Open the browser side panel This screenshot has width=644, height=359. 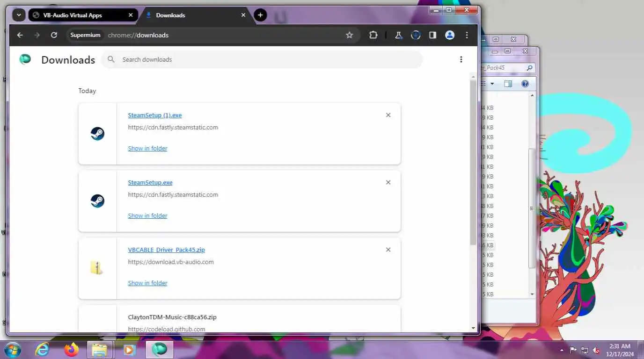[432, 35]
